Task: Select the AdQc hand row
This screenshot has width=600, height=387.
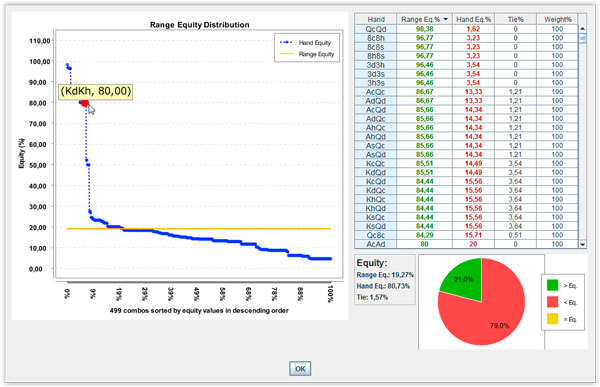Action: pos(466,119)
